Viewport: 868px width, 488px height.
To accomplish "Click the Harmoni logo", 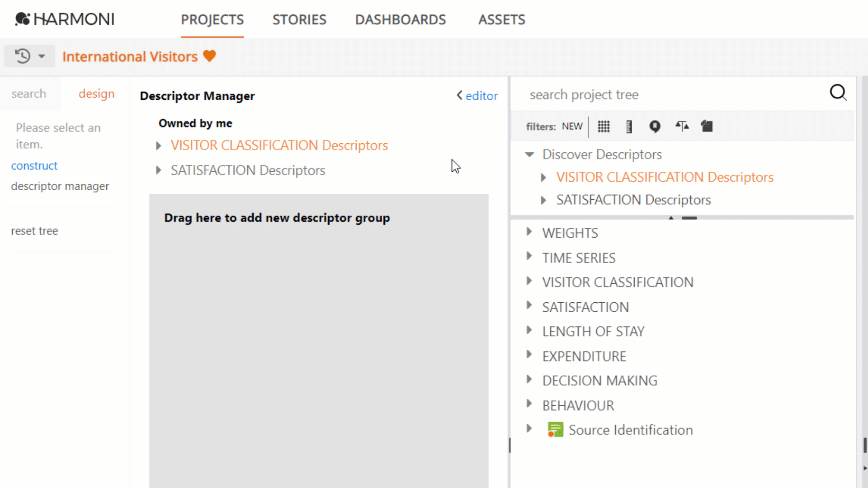I will [x=65, y=19].
